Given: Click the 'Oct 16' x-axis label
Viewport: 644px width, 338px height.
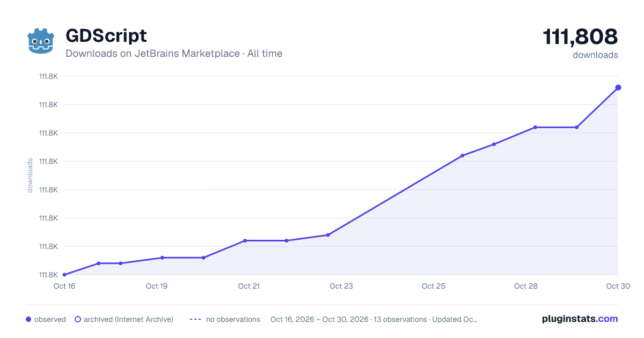Looking at the screenshot, I should click(64, 286).
